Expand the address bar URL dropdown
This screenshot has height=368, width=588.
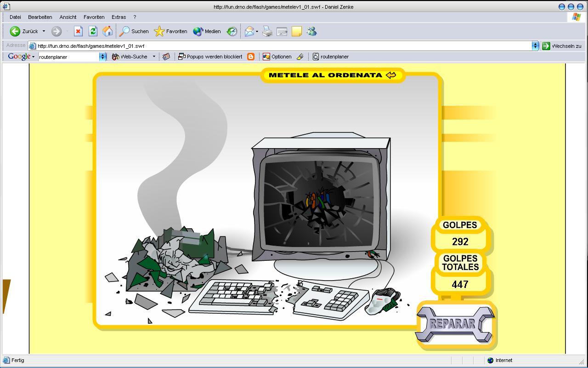pos(535,46)
